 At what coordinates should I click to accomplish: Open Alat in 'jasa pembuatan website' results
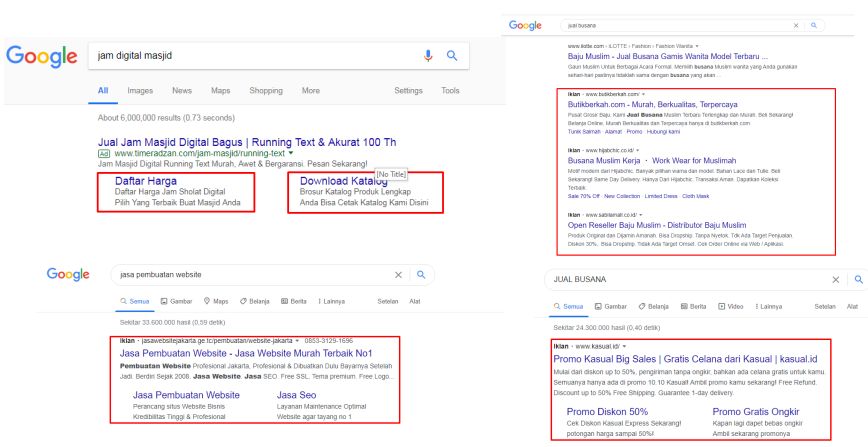415,301
